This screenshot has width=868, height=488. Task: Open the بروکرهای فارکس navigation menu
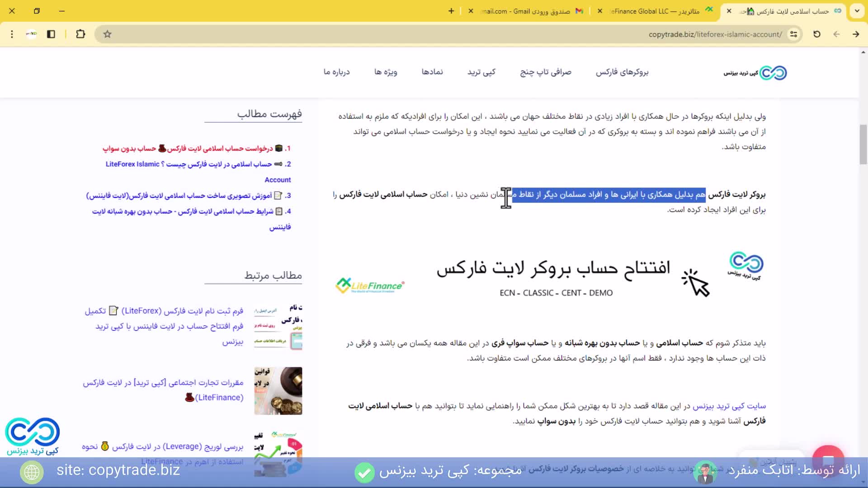pos(622,72)
